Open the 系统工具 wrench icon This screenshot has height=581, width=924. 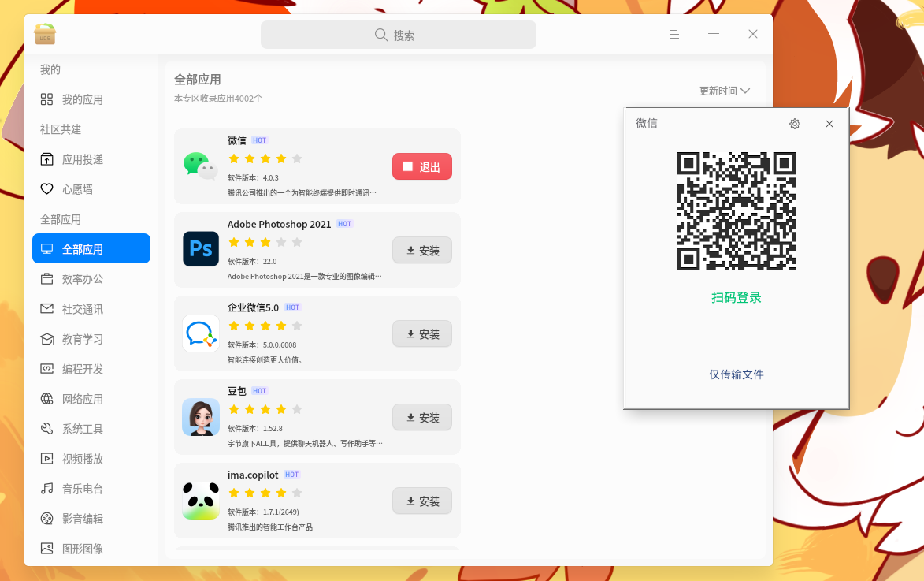(x=47, y=429)
